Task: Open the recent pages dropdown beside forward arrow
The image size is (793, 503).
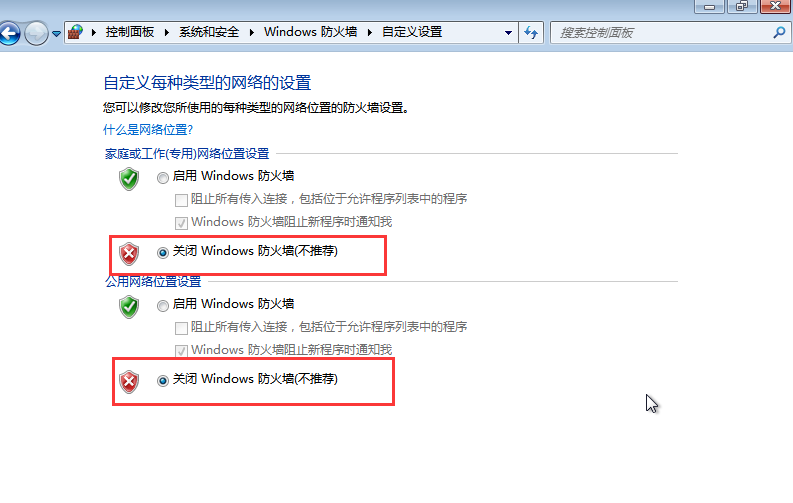Action: [56, 34]
